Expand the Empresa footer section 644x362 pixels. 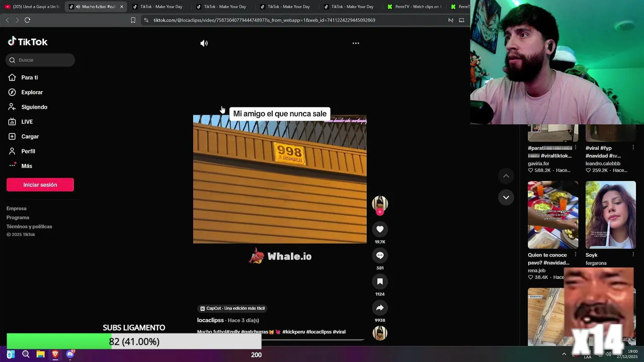point(17,209)
